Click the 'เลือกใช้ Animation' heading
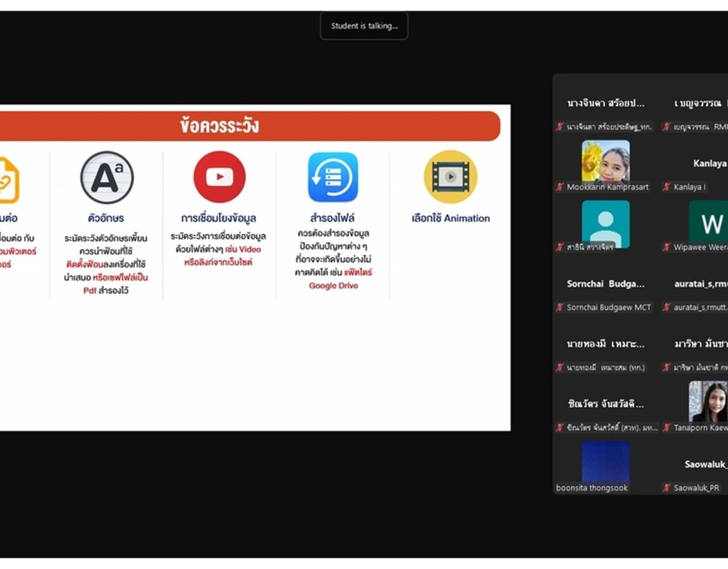Viewport: 728px width, 569px height. click(x=450, y=218)
